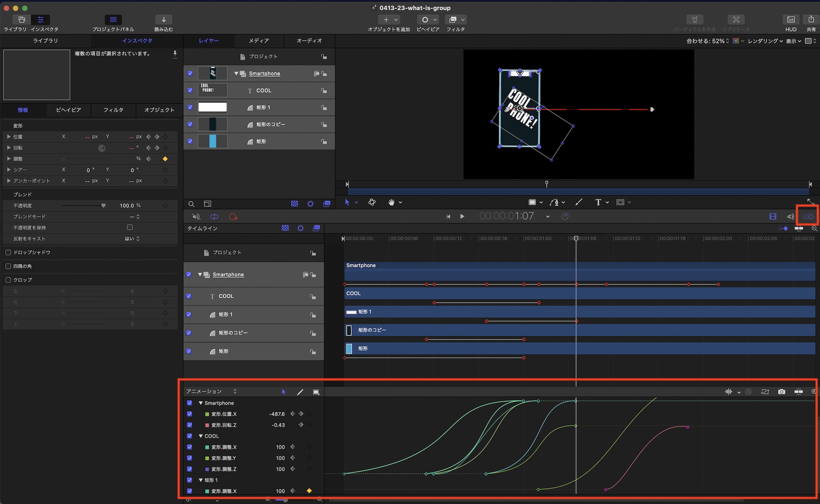Switch to the Media (メディア) tab
Screen dimensions: 820x504
(259, 41)
